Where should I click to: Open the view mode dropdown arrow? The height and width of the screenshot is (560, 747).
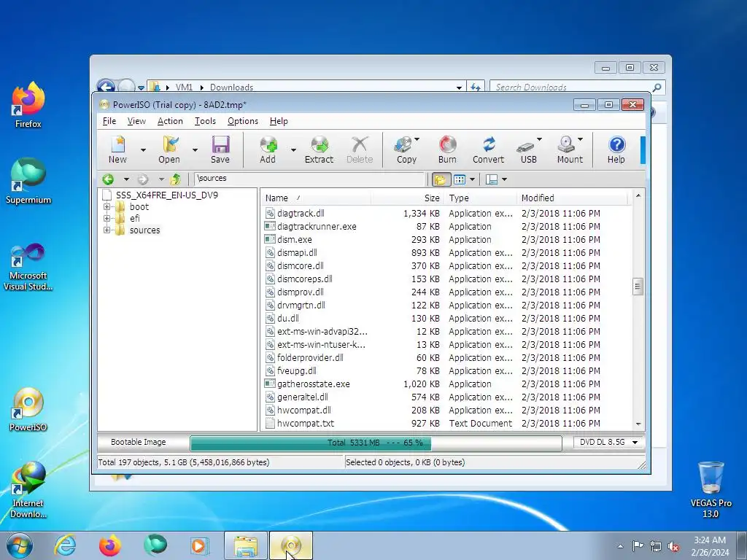(x=472, y=179)
